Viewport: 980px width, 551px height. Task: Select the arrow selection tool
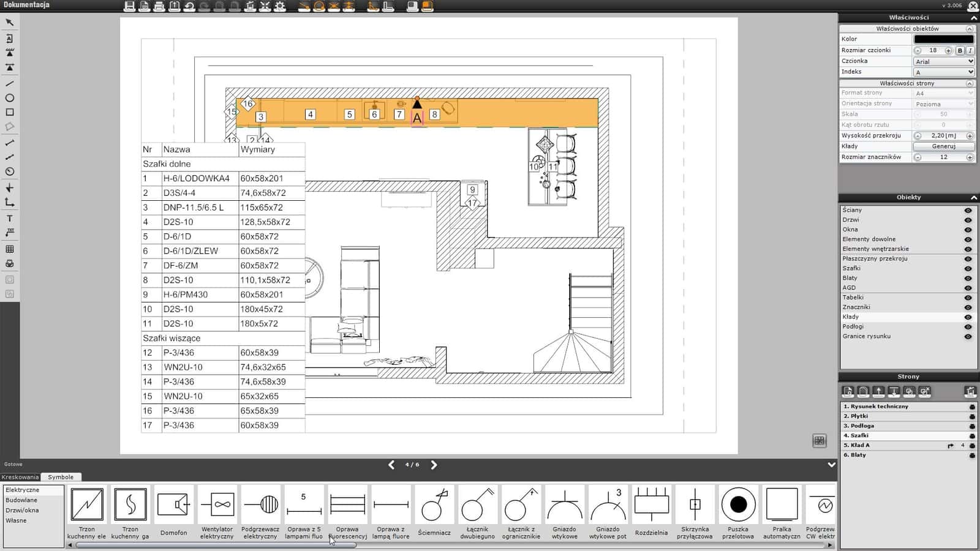tap(10, 22)
